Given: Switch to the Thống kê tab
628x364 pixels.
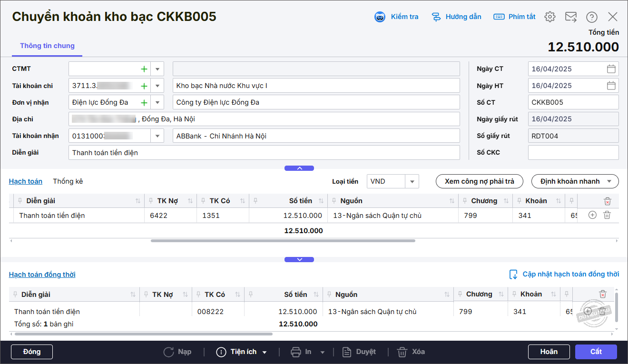Looking at the screenshot, I should [68, 181].
